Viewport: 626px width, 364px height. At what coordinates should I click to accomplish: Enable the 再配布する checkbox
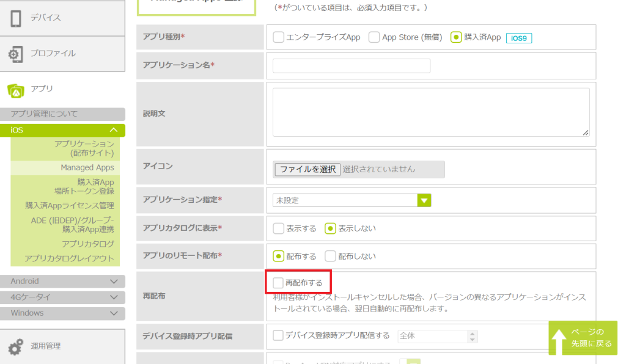click(x=279, y=283)
